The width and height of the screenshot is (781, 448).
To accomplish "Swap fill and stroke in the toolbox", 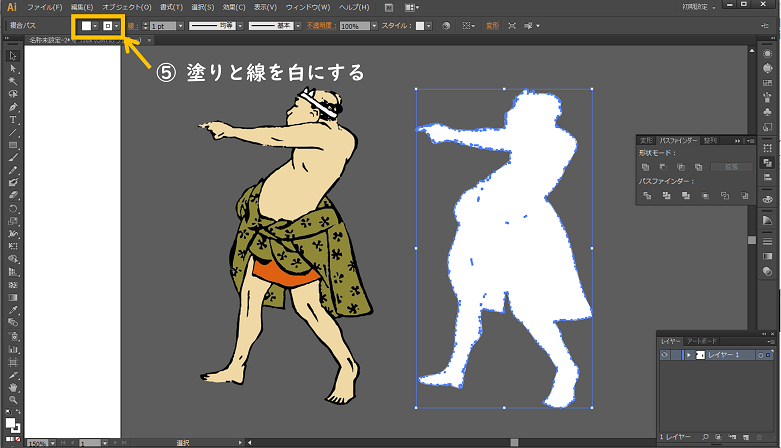I will [18, 412].
